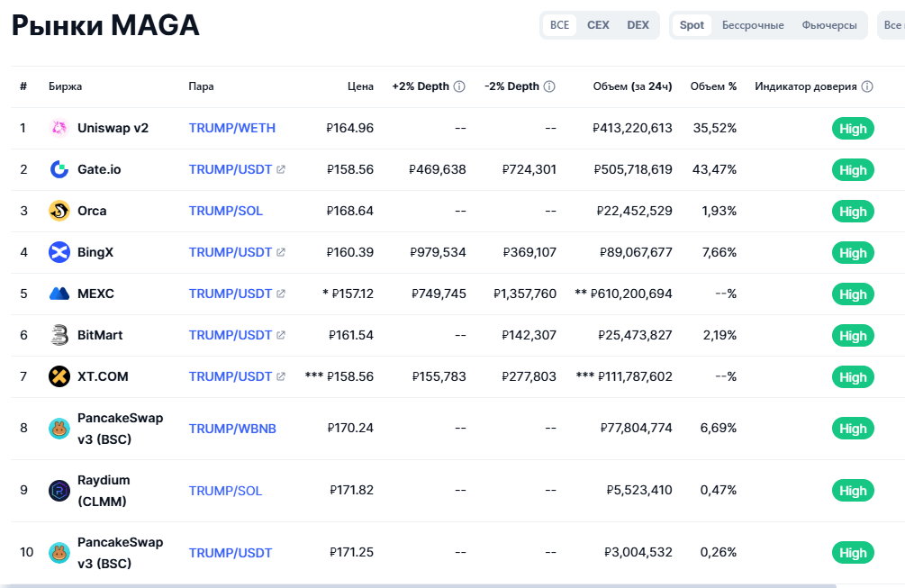This screenshot has width=905, height=588.
Task: Click the High badge in MEXC row
Action: pyautogui.click(x=853, y=294)
